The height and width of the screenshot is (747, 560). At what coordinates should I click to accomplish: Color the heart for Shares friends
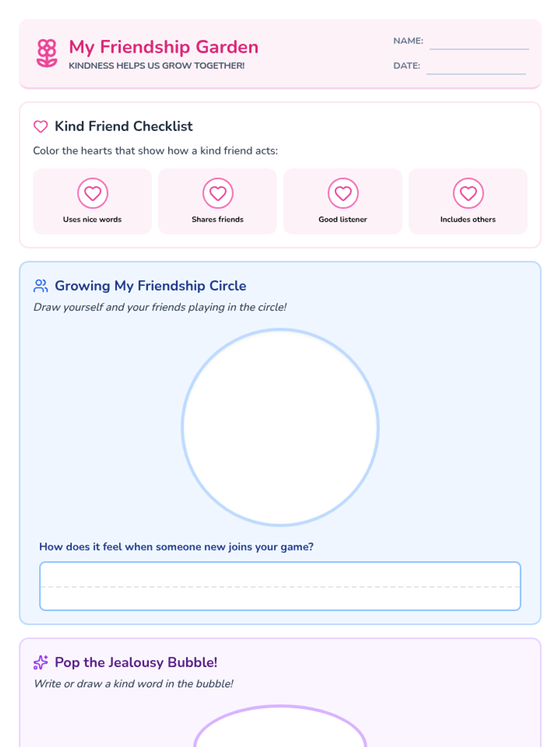(218, 193)
